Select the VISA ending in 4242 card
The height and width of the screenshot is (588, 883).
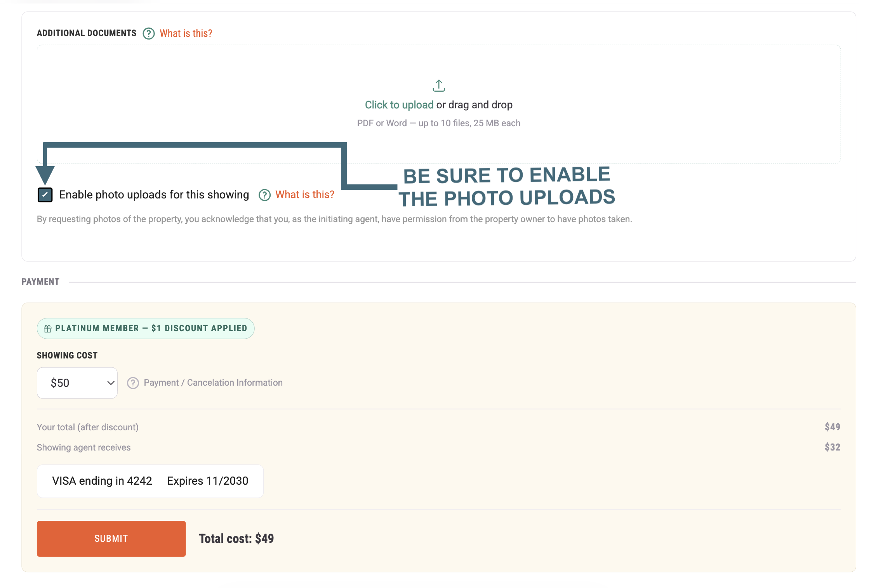(x=150, y=481)
